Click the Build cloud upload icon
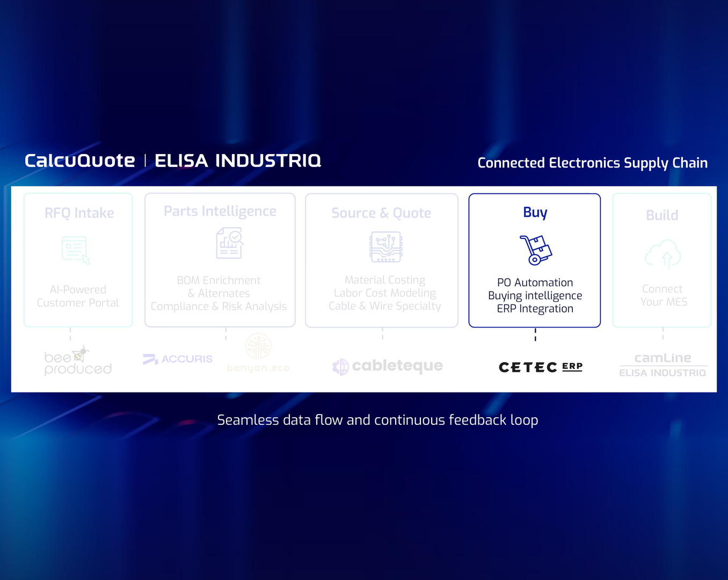The height and width of the screenshot is (580, 728). point(663,254)
